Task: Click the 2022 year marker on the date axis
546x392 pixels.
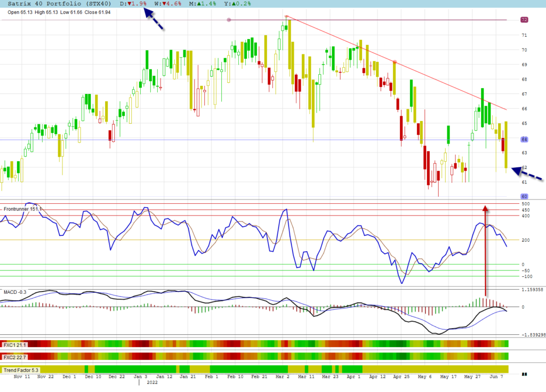Action: (x=152, y=382)
